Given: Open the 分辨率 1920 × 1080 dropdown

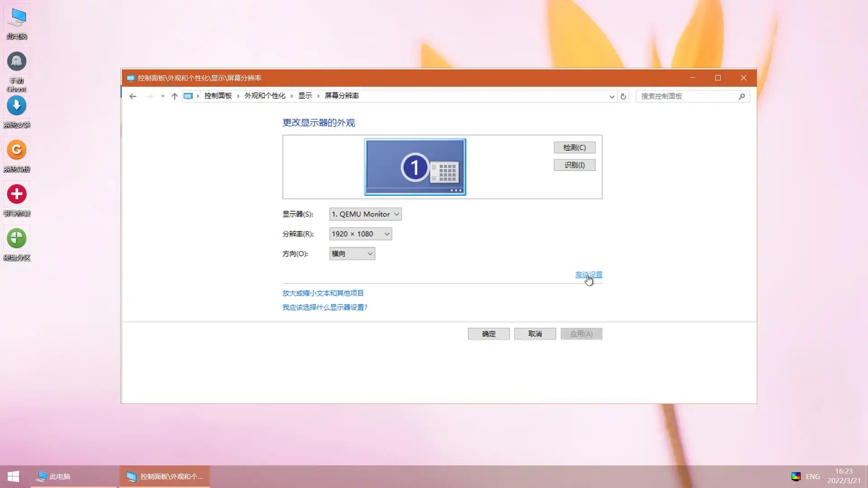Looking at the screenshot, I should pyautogui.click(x=360, y=234).
